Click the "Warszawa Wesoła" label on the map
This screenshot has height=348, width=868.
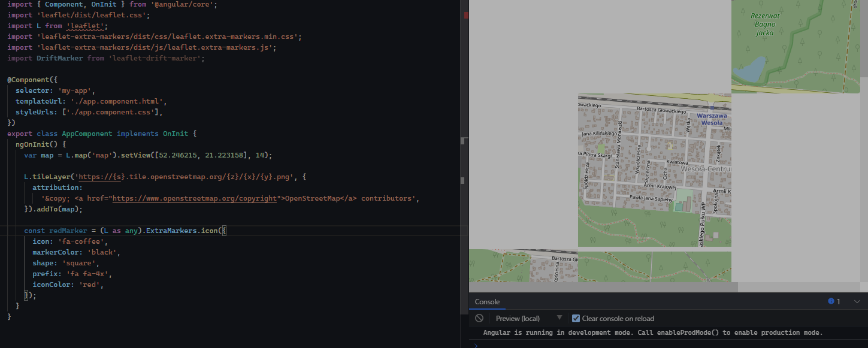[x=713, y=119]
